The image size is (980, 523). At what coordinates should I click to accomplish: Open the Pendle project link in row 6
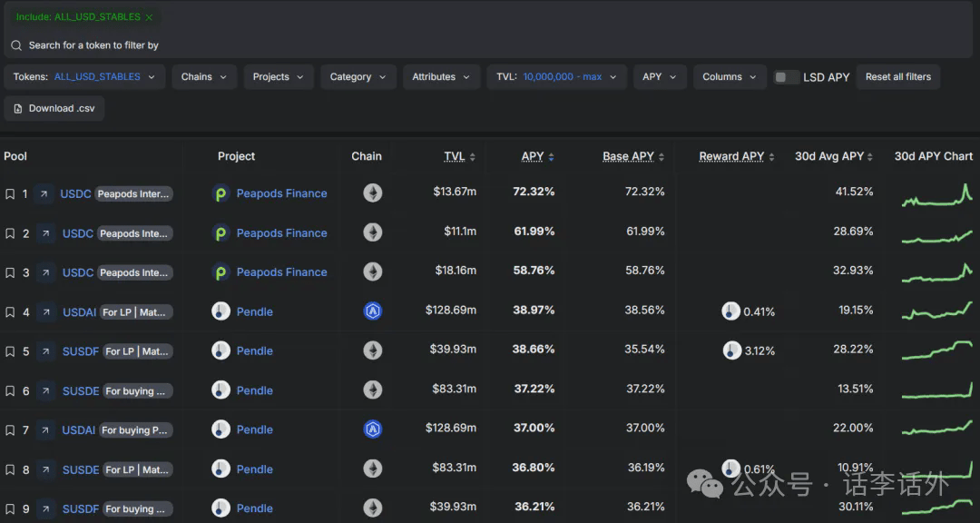point(254,390)
